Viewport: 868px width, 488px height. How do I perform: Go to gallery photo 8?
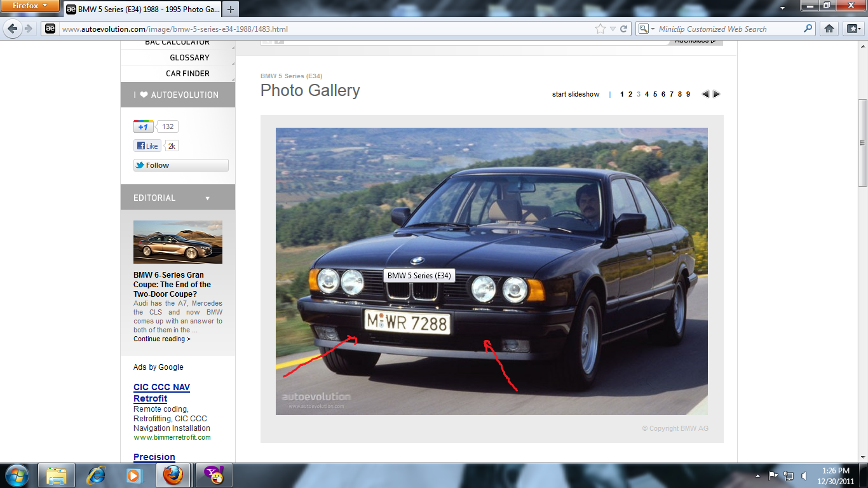click(680, 94)
